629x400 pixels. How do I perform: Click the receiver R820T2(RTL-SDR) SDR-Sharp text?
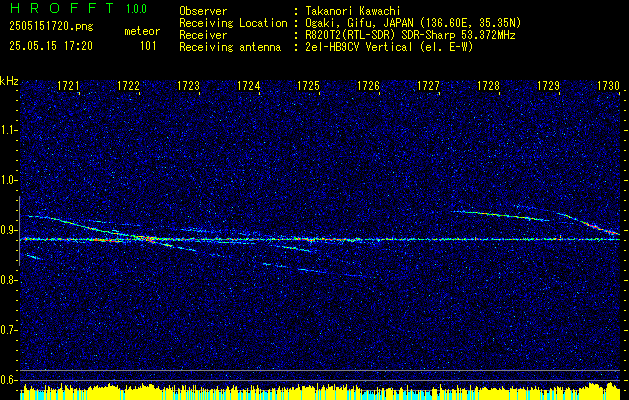[410, 35]
